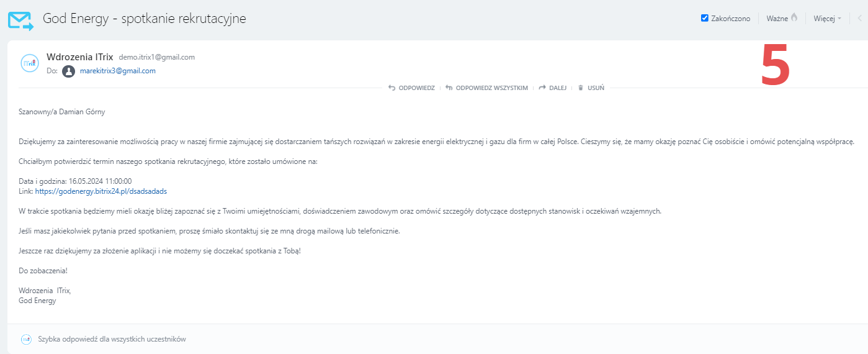Viewport: 868px width, 354px height.
Task: Click recipient email marekitrix3@gmail.com
Action: coord(118,71)
